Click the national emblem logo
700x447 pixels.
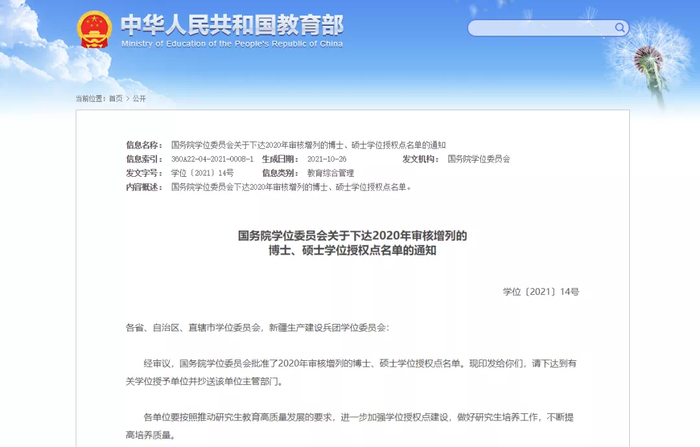94,29
